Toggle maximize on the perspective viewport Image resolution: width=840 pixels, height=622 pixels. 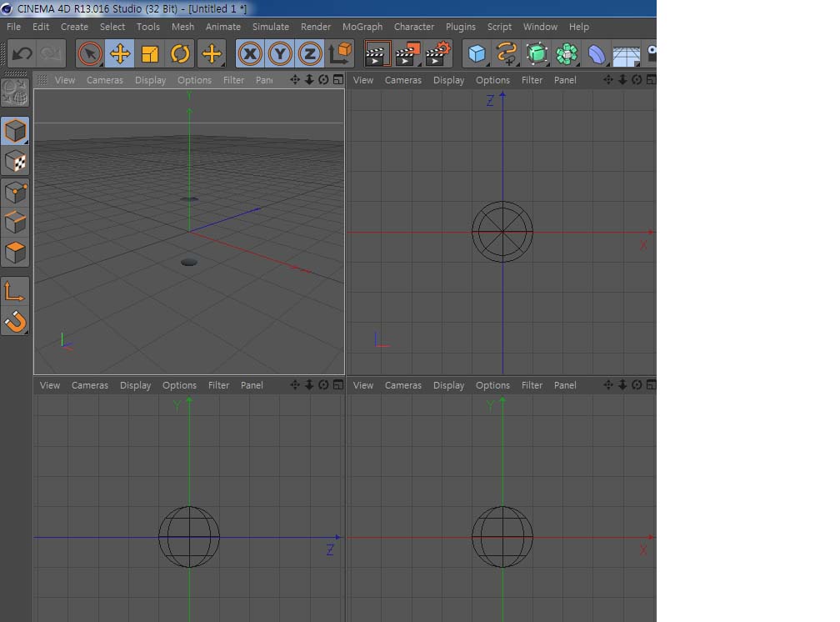pyautogui.click(x=338, y=80)
